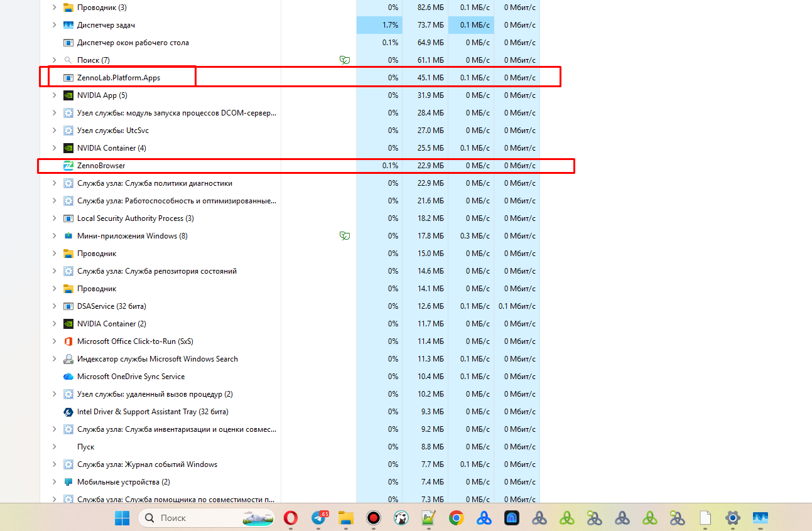812x531 pixels.
Task: Click the Microsoft Office Click-to-Run icon
Action: click(x=68, y=341)
